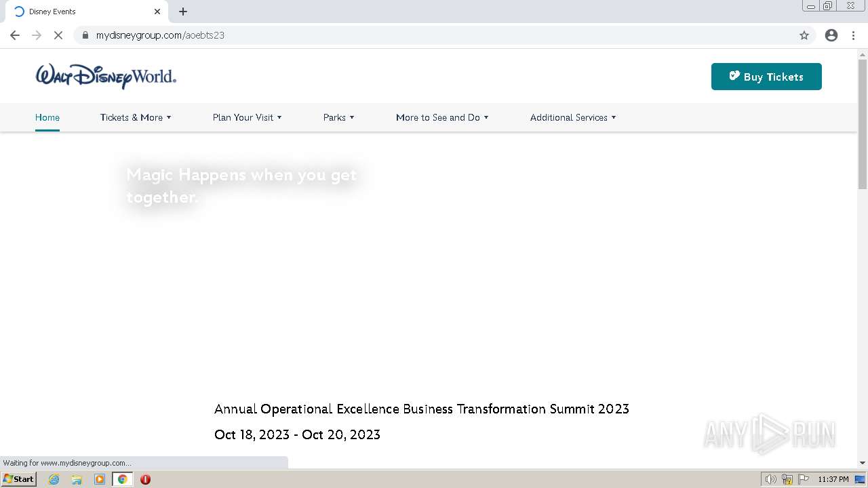Click the browser back arrow
The height and width of the screenshot is (488, 868).
click(x=15, y=35)
